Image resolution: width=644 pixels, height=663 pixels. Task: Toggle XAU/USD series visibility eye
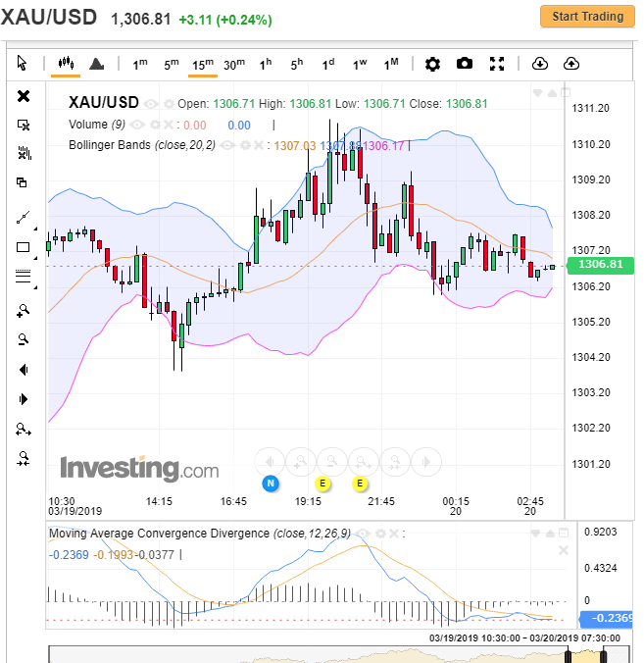point(151,104)
